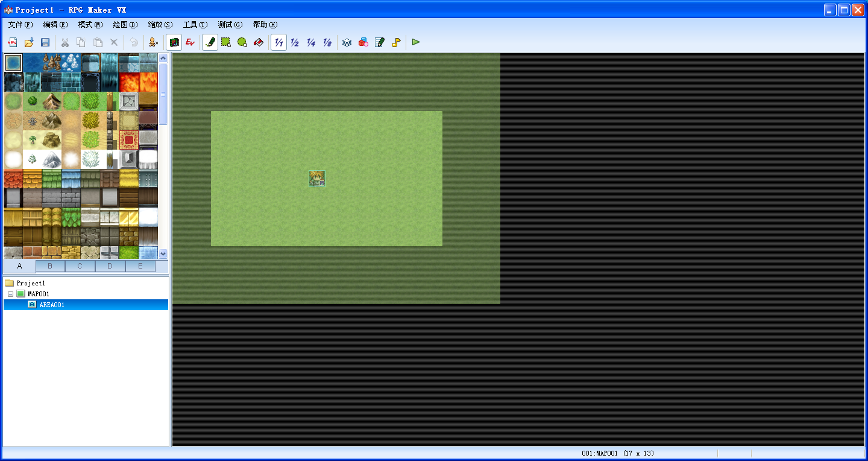Switch to tileset tab C
This screenshot has width=868, height=461.
[80, 266]
